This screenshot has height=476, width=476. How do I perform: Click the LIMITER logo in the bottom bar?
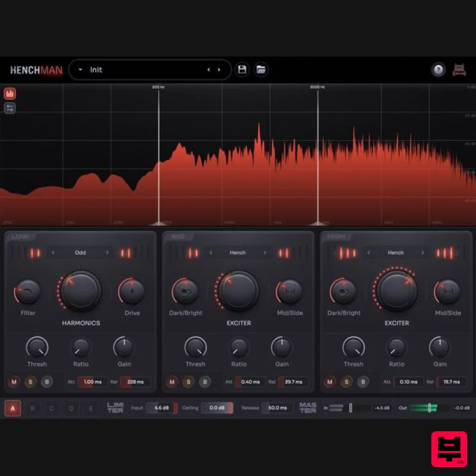(115, 408)
